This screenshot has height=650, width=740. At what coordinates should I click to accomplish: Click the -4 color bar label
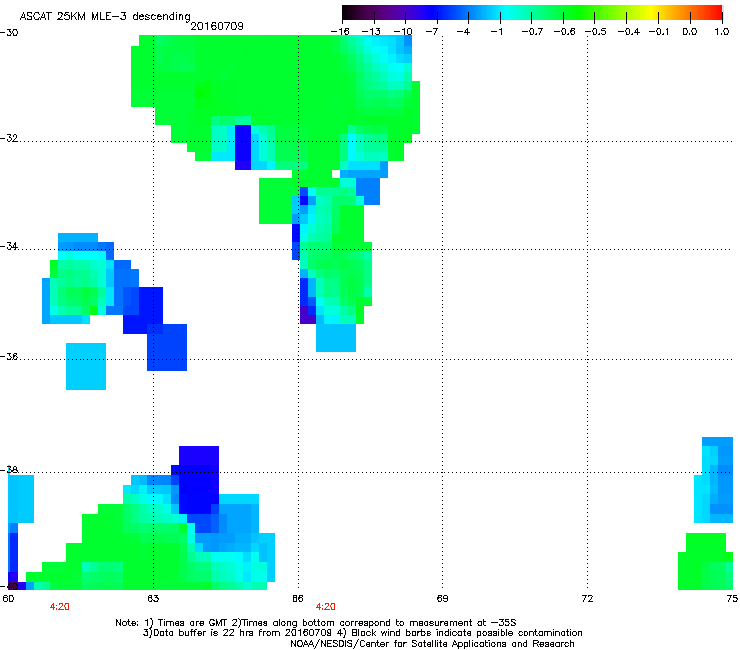pyautogui.click(x=463, y=32)
